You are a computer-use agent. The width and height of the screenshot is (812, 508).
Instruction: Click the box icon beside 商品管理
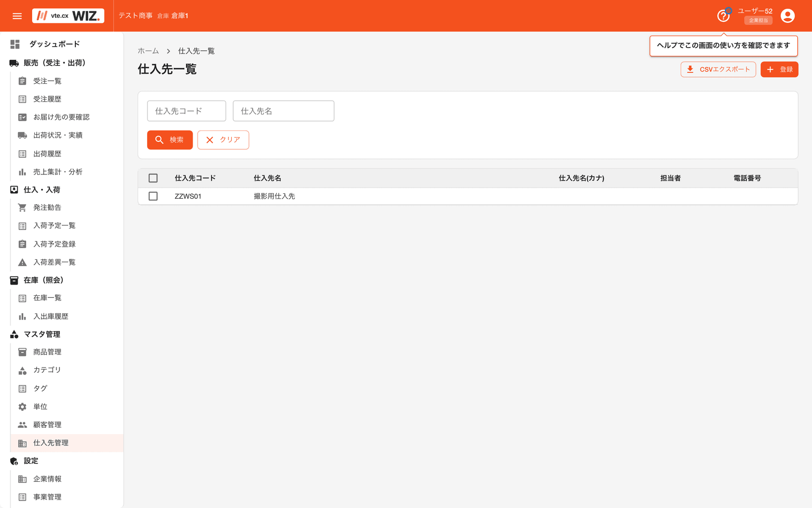coord(22,352)
